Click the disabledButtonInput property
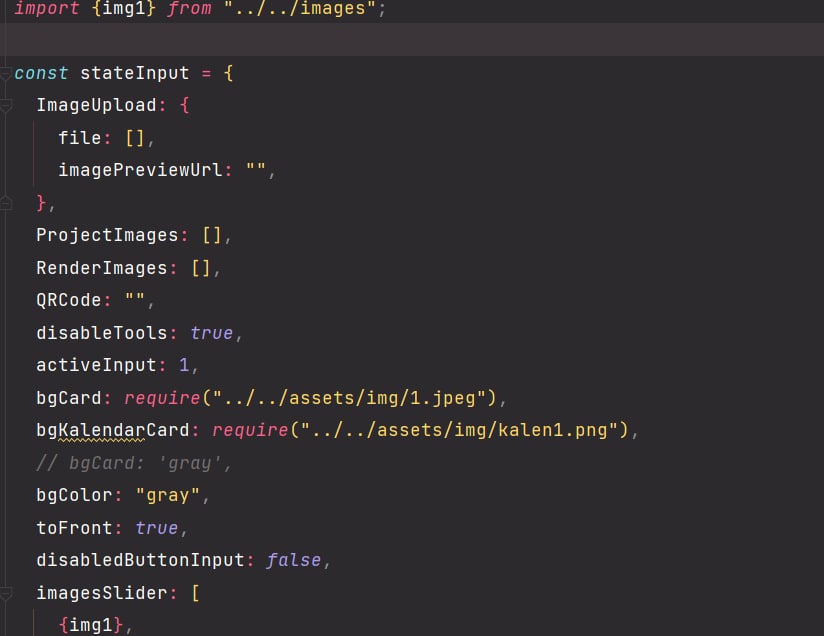Screen dimensions: 824x636 (140, 560)
